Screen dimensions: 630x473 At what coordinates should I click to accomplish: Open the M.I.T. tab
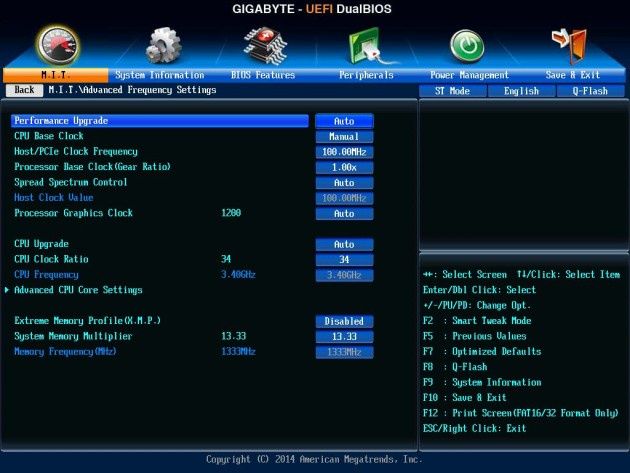pos(55,75)
